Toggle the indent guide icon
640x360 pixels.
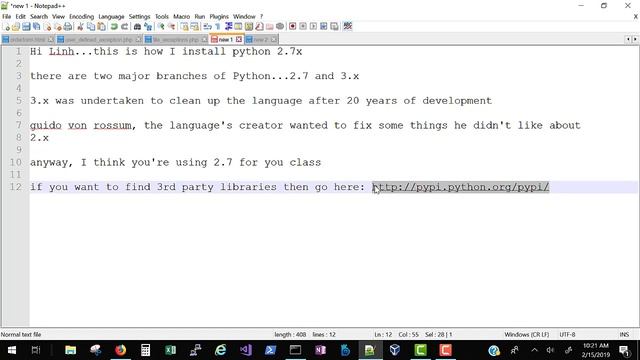[x=228, y=27]
